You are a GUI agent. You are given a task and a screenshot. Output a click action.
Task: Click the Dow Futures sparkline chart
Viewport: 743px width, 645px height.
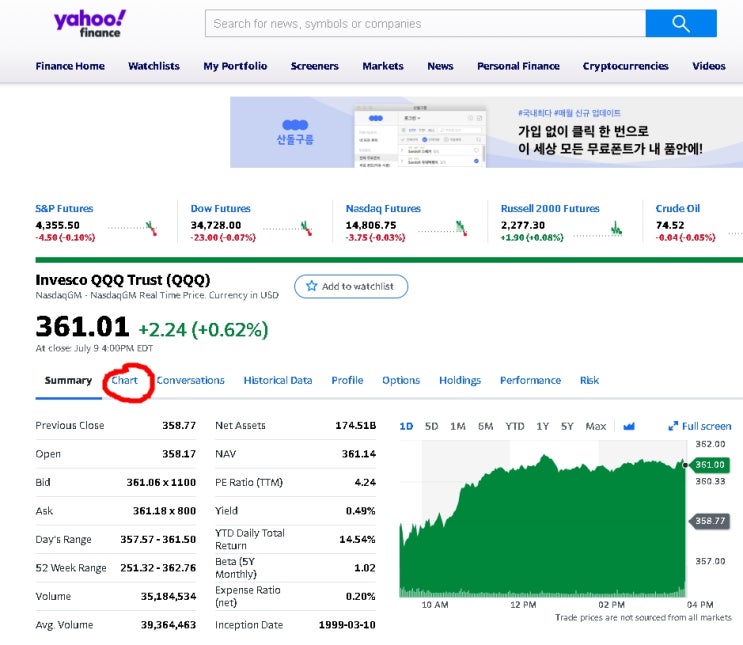[x=288, y=228]
